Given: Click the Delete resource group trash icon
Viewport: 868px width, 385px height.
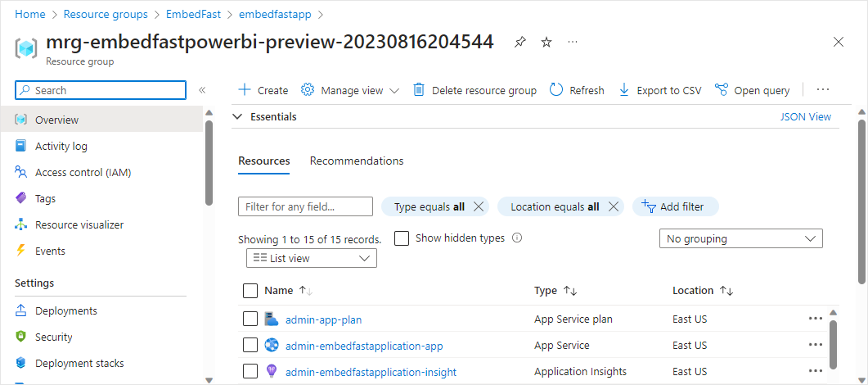Looking at the screenshot, I should [x=419, y=90].
